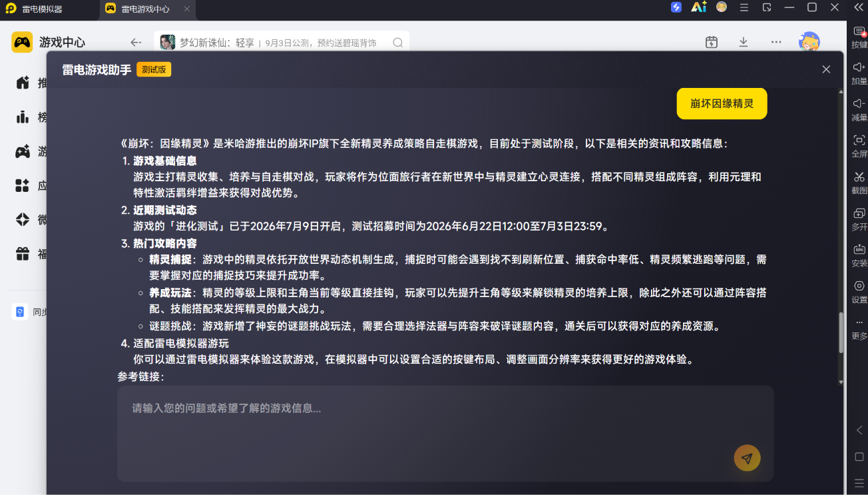Go back with the left arrow
The width and height of the screenshot is (868, 495).
[136, 43]
